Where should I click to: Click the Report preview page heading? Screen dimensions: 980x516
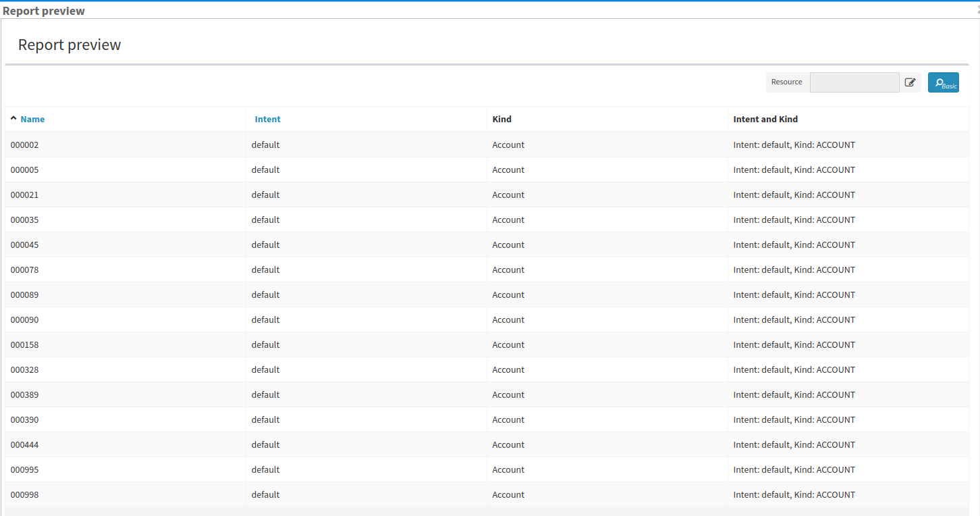pos(70,45)
